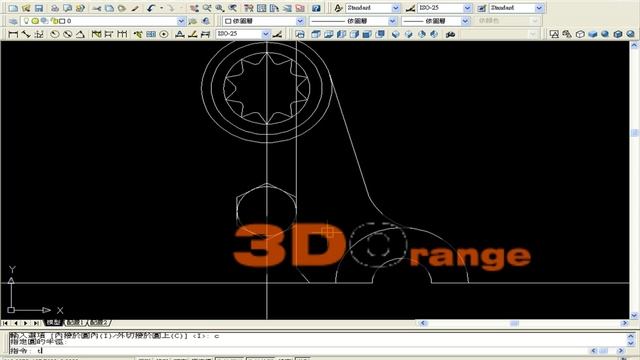Open Tool Palettes icon

click(x=274, y=8)
